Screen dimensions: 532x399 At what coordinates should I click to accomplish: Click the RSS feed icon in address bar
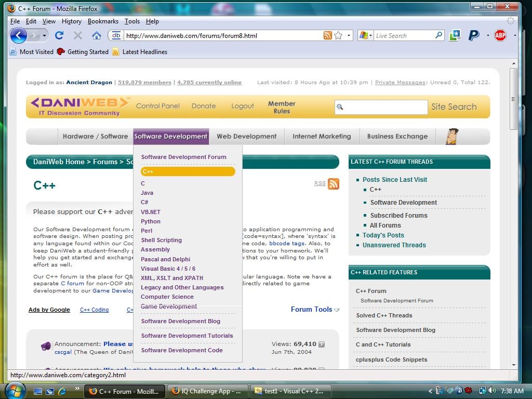pyautogui.click(x=327, y=35)
